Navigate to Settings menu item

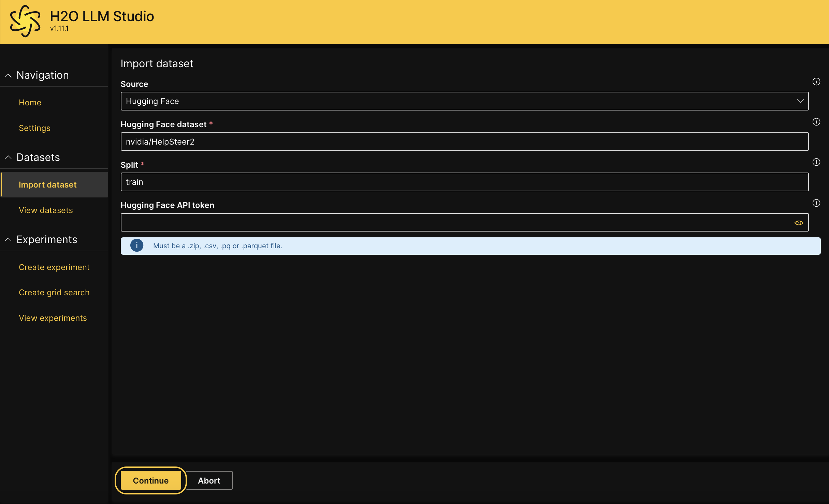tap(34, 127)
